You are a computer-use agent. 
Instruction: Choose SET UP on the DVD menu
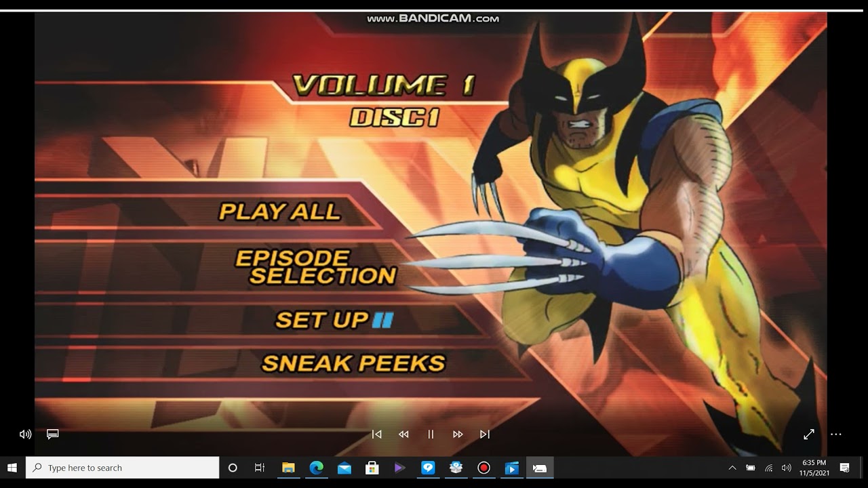pos(321,320)
